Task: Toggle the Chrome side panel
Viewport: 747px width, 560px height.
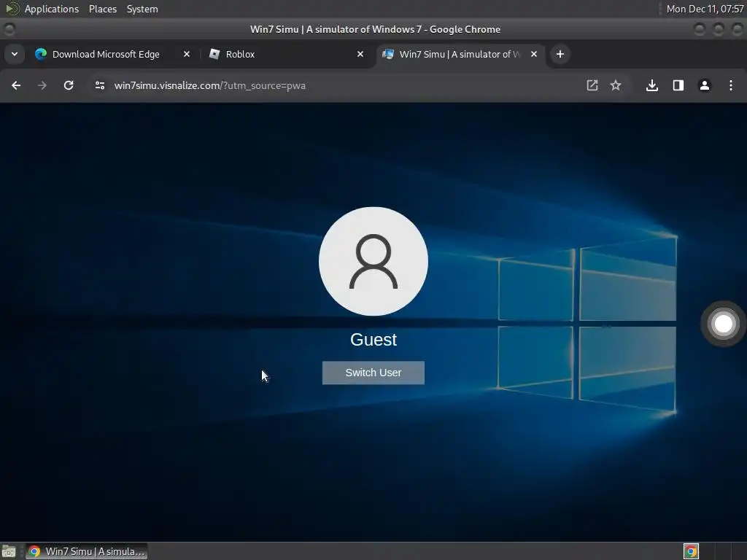Action: click(x=678, y=85)
